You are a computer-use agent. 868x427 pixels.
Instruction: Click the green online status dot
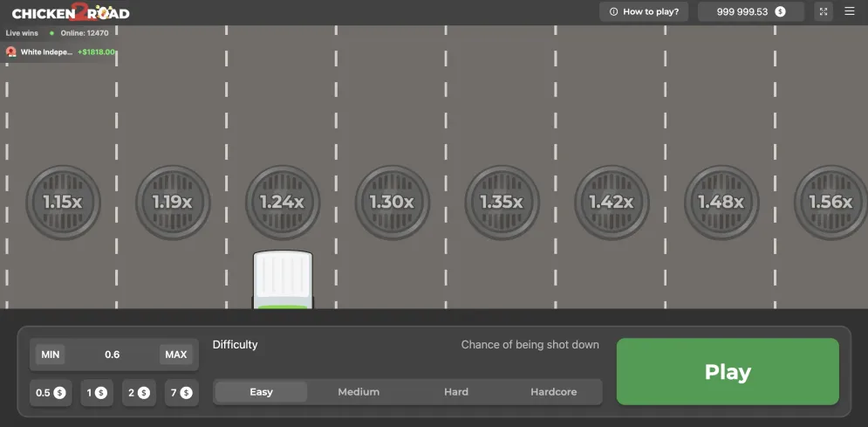pos(52,33)
